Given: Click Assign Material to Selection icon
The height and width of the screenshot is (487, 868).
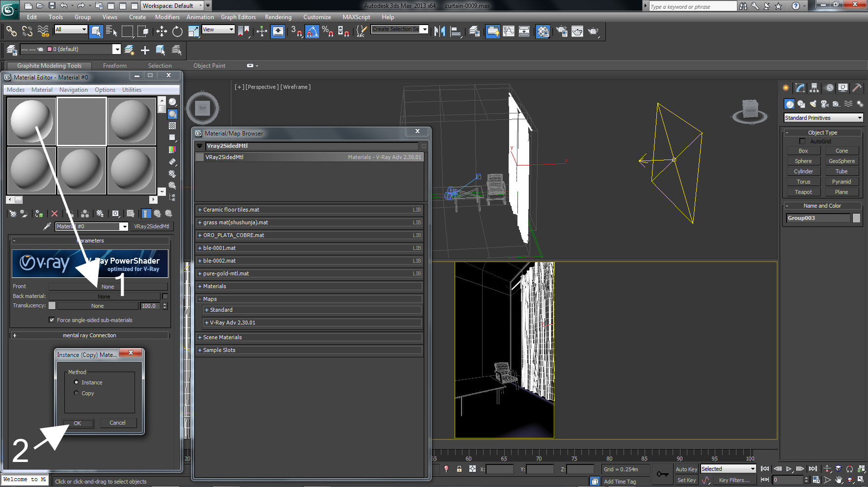Looking at the screenshot, I should [39, 214].
